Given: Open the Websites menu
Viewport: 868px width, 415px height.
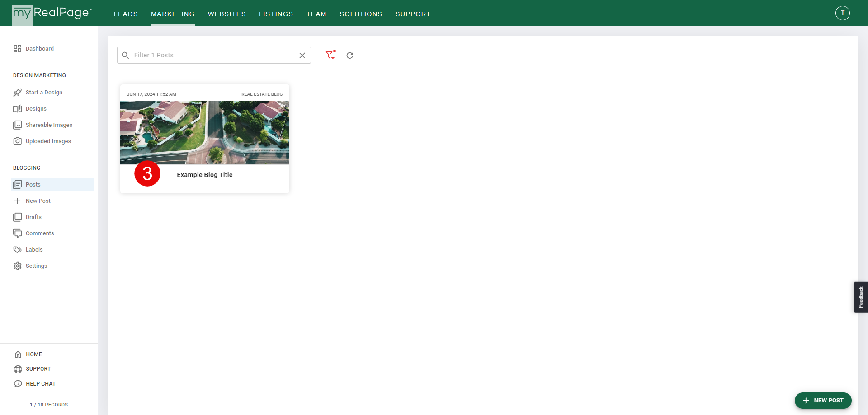Looking at the screenshot, I should 227,14.
